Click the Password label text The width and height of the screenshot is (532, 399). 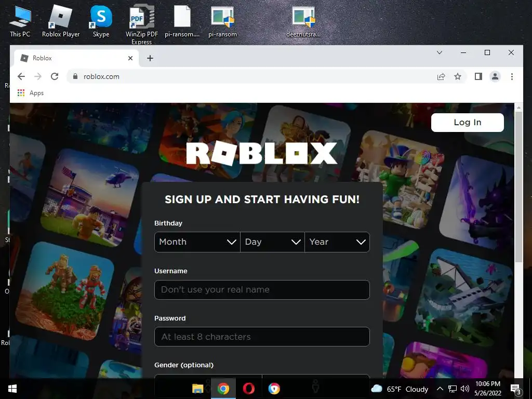point(170,318)
